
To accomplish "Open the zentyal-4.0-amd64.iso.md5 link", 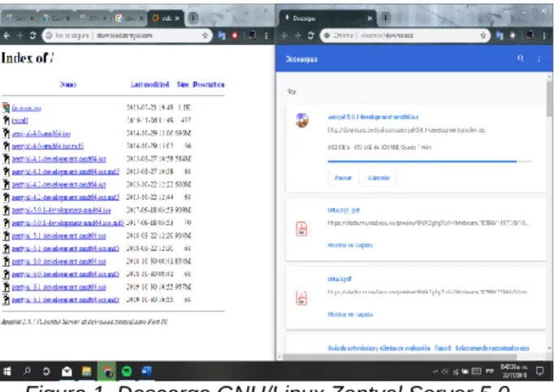I will 48,146.
